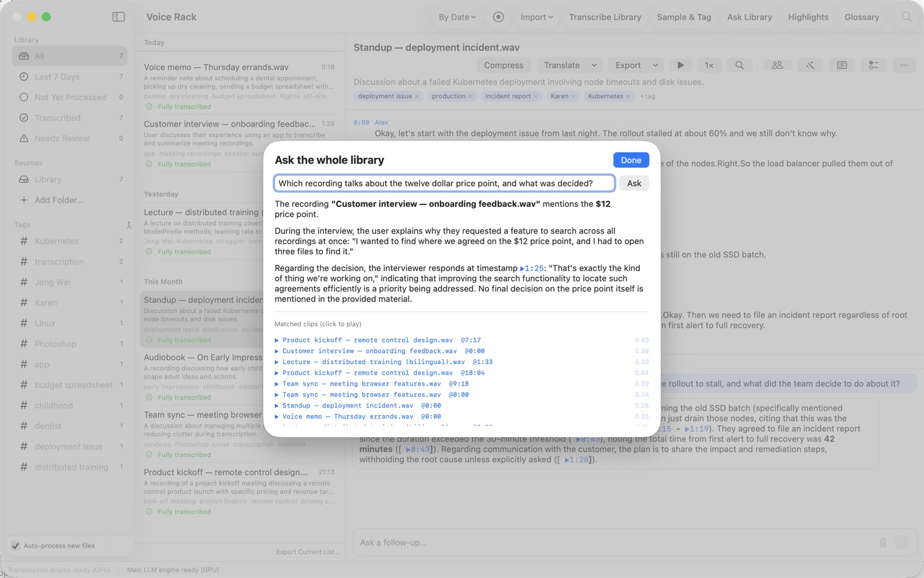Click the magic wand cleanup icon
Image resolution: width=924 pixels, height=578 pixels.
click(x=810, y=65)
